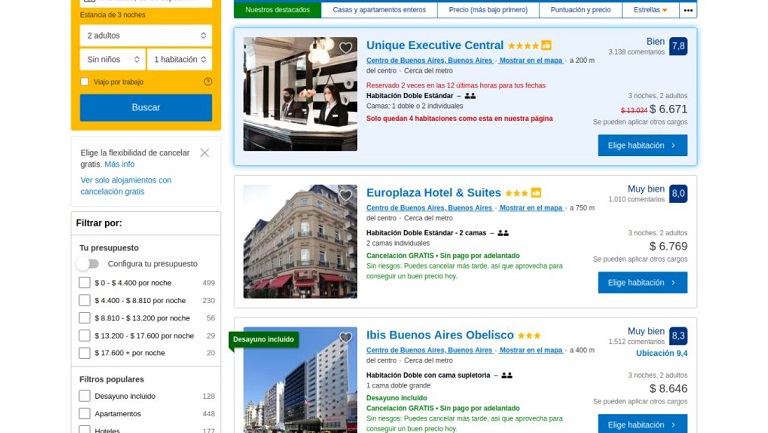Click the 8,0 score badge of Europlaza Hotel

coord(678,193)
